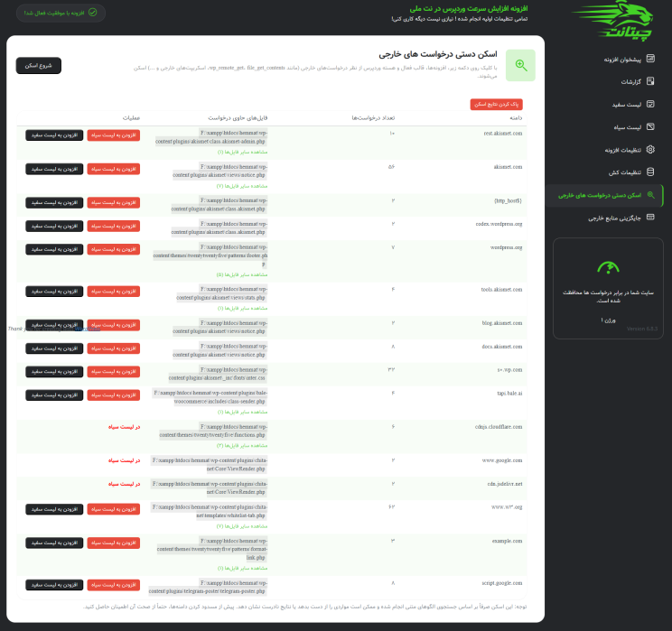Viewport: 672px width, 631px height.
Task: Expand other files (۵) for wordpress.org row
Action: pyautogui.click(x=242, y=274)
